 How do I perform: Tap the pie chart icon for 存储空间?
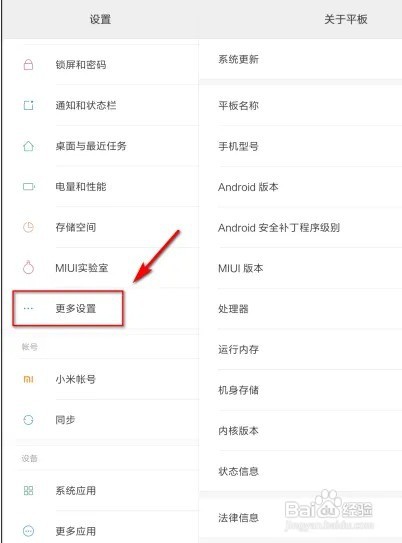click(x=28, y=227)
